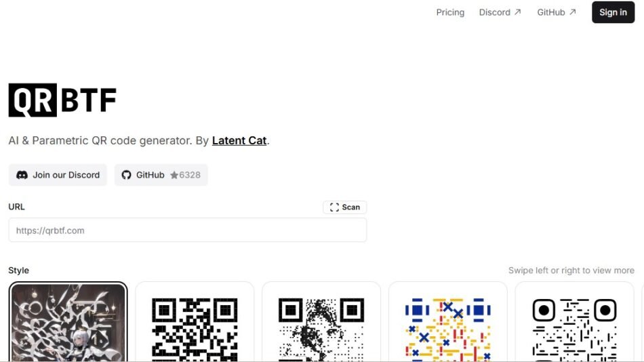
Task: Click the scan frame icon
Action: pos(334,207)
